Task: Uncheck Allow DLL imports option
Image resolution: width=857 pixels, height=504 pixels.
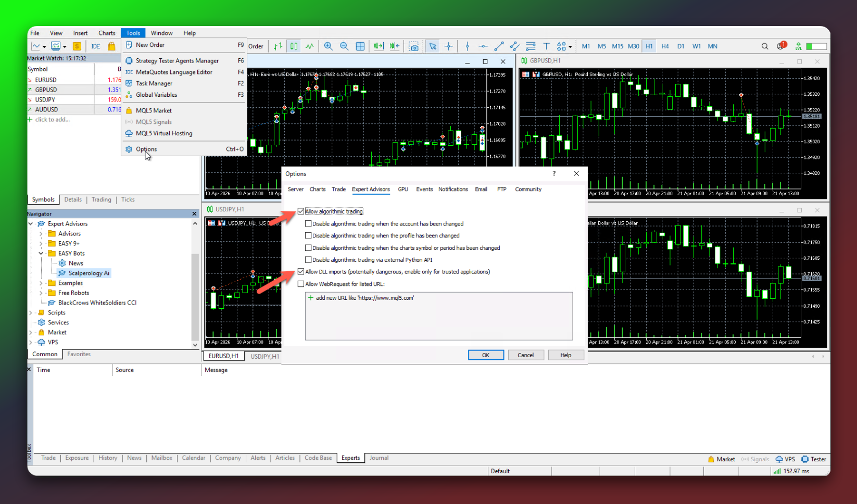Action: [301, 271]
